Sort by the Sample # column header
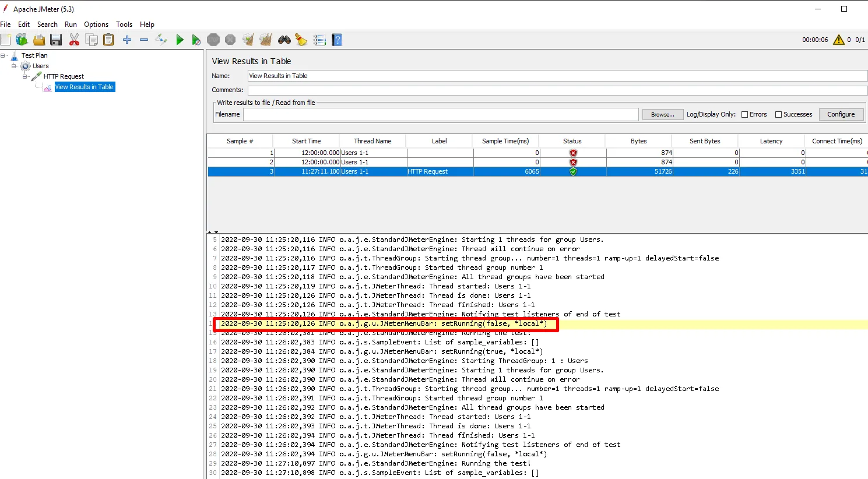Screen dimensions: 868x479 click(240, 141)
